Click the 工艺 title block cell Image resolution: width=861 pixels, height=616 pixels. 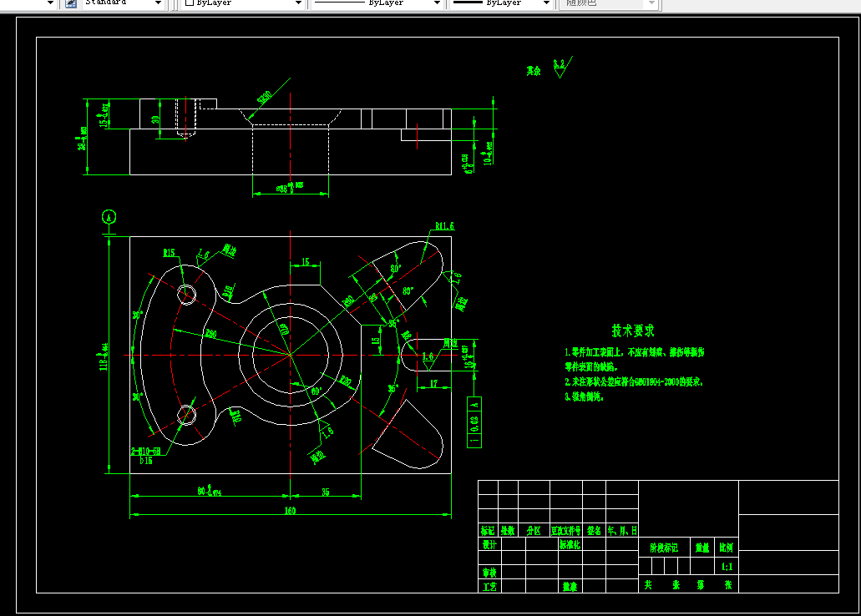pyautogui.click(x=490, y=586)
